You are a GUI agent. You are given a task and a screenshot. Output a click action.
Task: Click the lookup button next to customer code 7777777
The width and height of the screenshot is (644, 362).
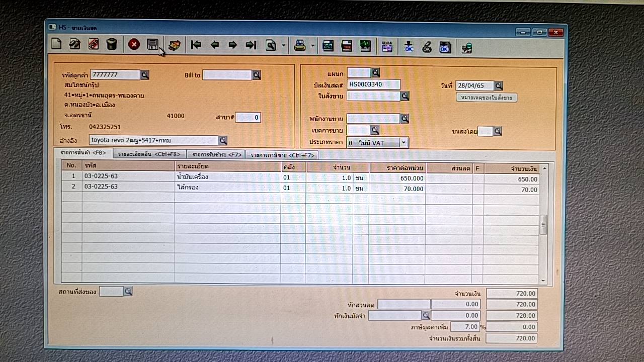(x=145, y=75)
